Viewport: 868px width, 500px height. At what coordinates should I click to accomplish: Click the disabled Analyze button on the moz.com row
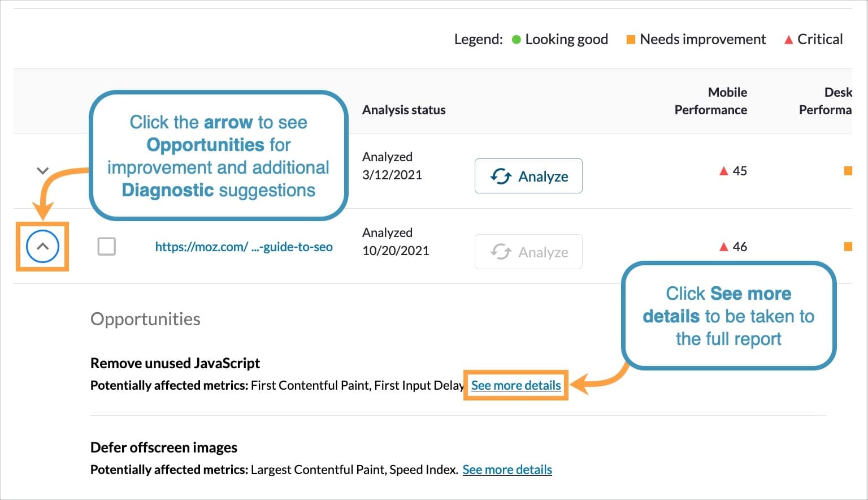528,252
